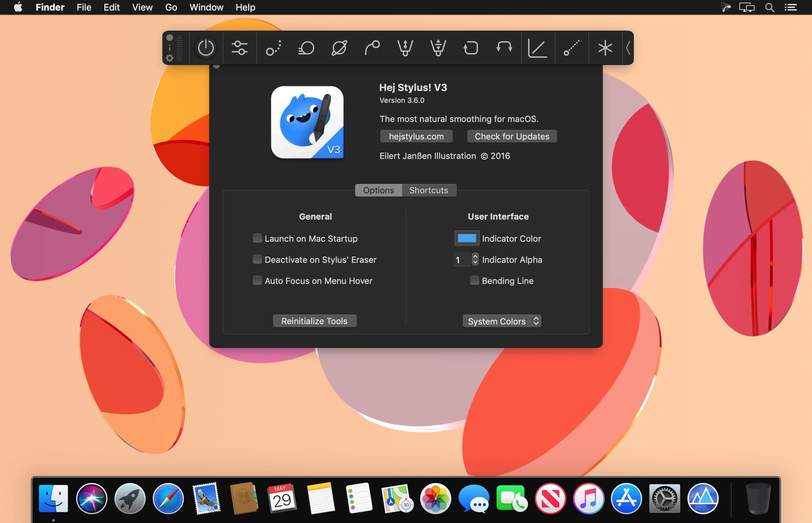Click the Indicator Alpha value field
The width and height of the screenshot is (812, 523).
(461, 260)
